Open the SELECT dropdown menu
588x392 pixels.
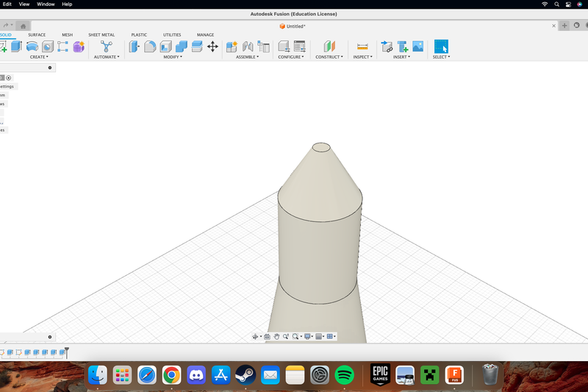442,57
